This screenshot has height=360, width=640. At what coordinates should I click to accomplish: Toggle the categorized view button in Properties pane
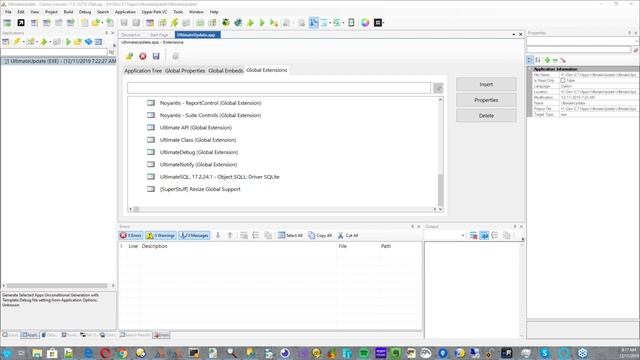(530, 60)
